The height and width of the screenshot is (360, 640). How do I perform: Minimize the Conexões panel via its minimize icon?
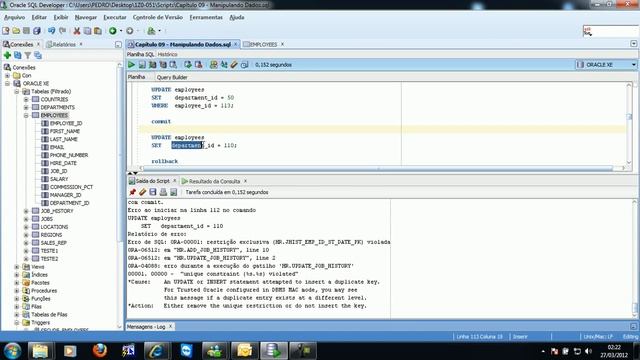pyautogui.click(x=118, y=44)
